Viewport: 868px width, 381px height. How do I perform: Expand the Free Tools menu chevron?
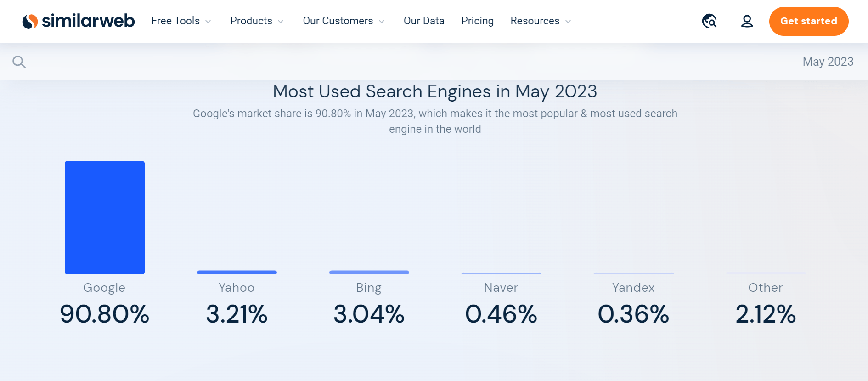coord(208,22)
